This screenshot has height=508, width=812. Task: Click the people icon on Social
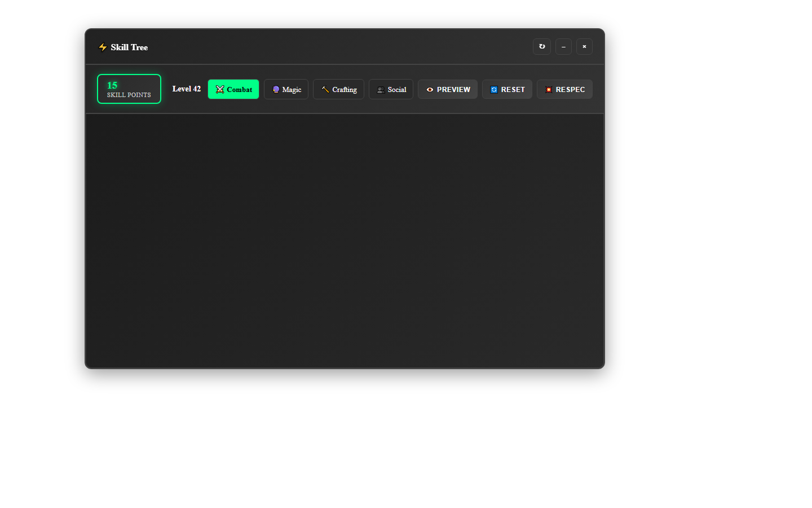click(381, 90)
